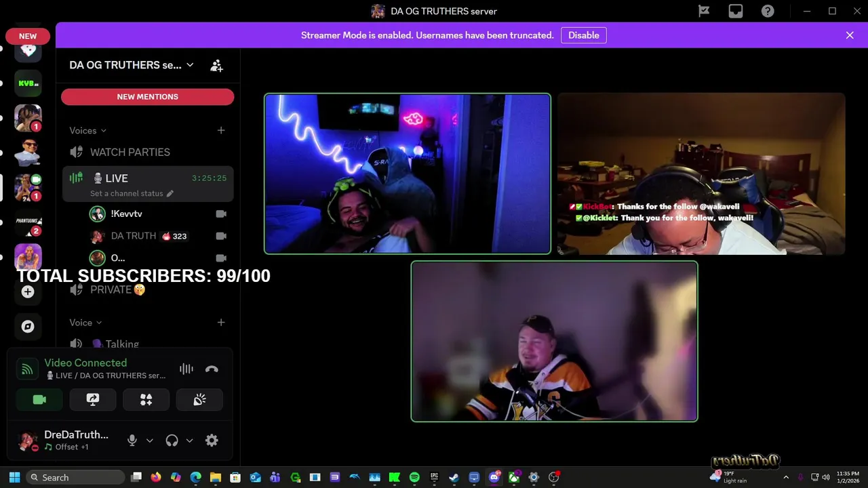Show hidden system tray icons
The image size is (868, 488).
click(x=786, y=477)
